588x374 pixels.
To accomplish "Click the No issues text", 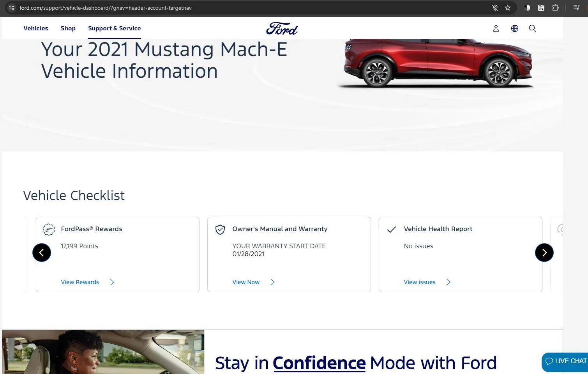I will pos(418,246).
